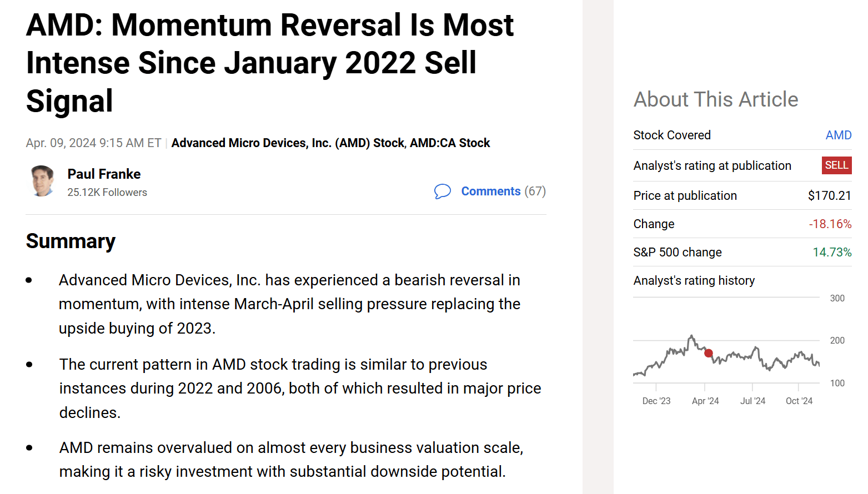Click the Jul '24 chart axis label

752,401
